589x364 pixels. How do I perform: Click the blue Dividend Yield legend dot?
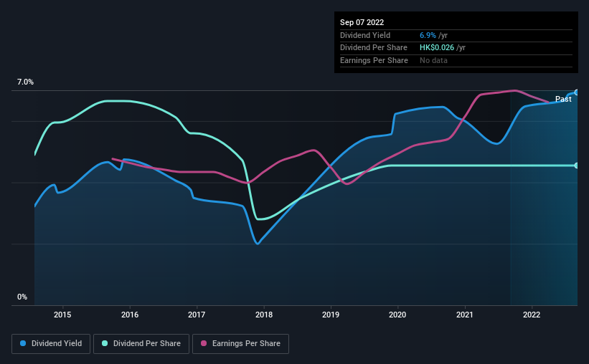(23, 343)
